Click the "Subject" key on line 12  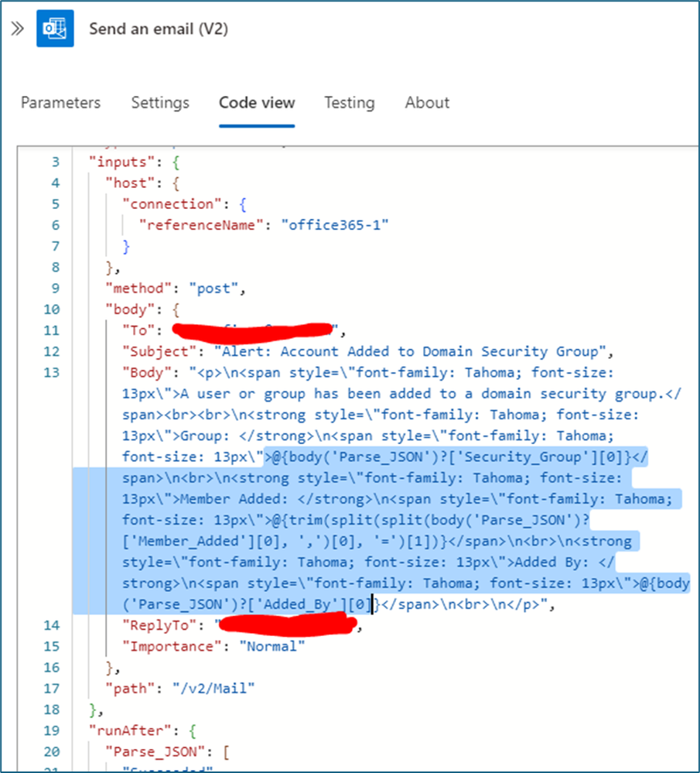pos(159,351)
